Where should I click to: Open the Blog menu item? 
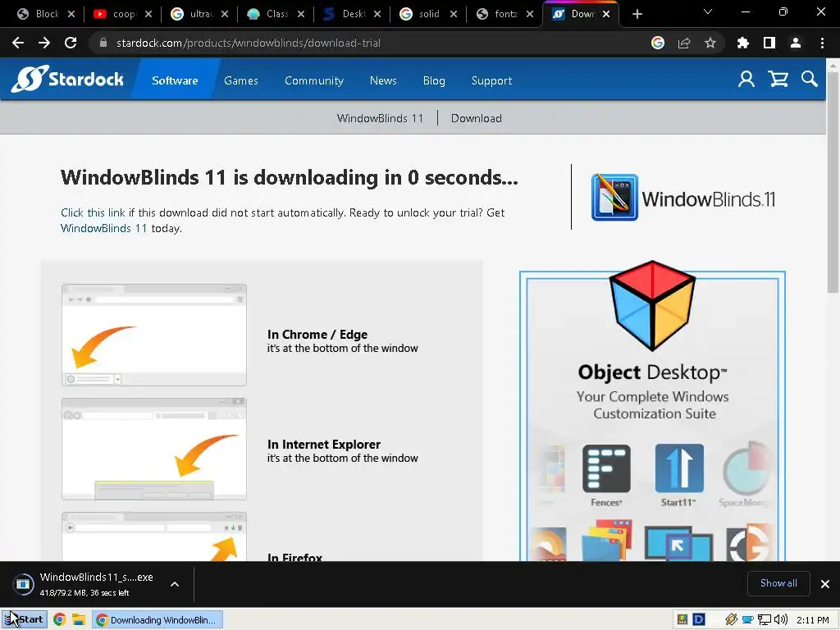(x=434, y=80)
